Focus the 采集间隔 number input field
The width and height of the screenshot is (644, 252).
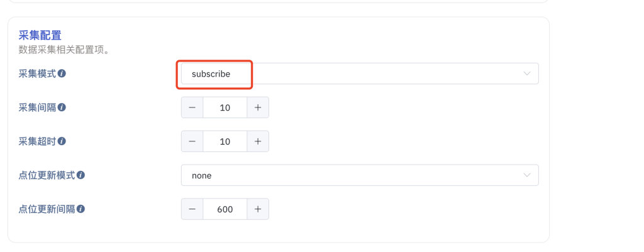click(225, 107)
